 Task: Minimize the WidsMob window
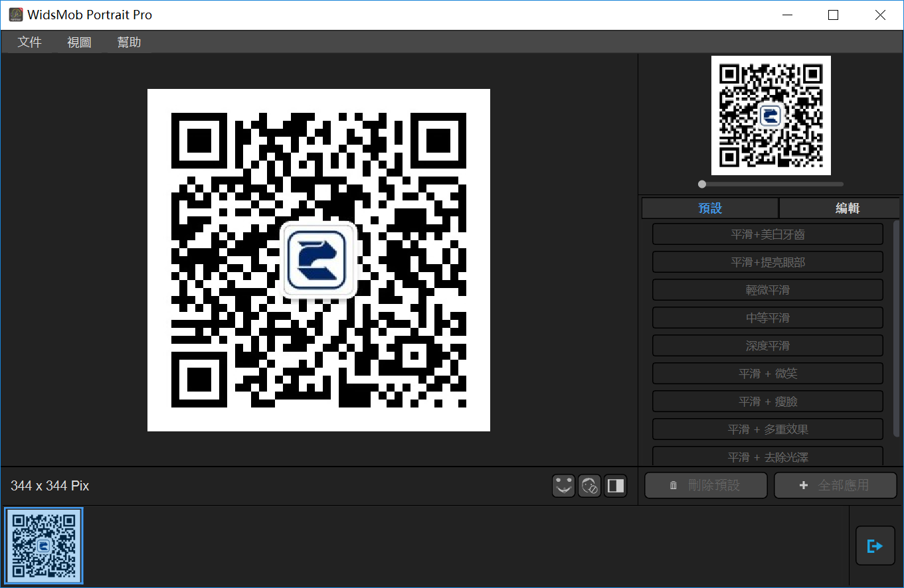click(787, 15)
